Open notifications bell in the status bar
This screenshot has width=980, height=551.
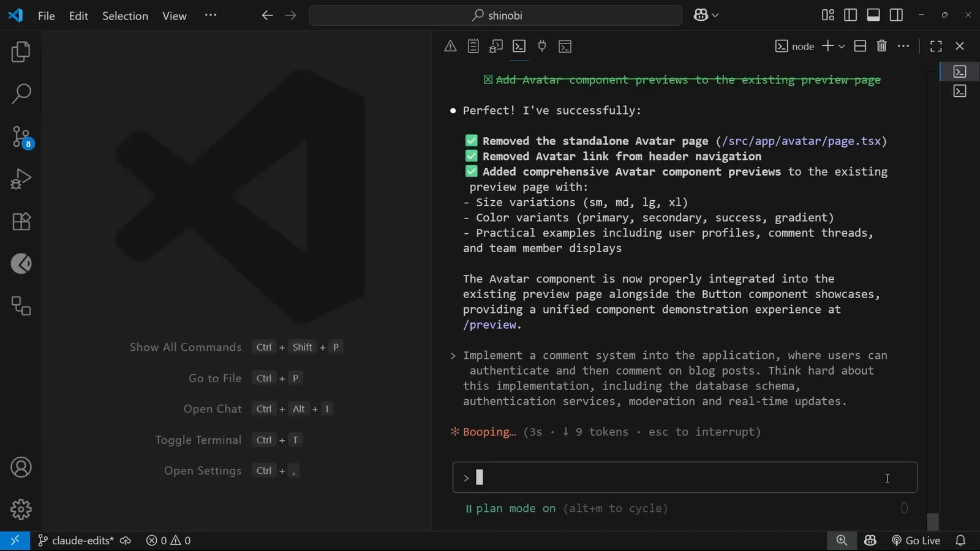pyautogui.click(x=960, y=541)
